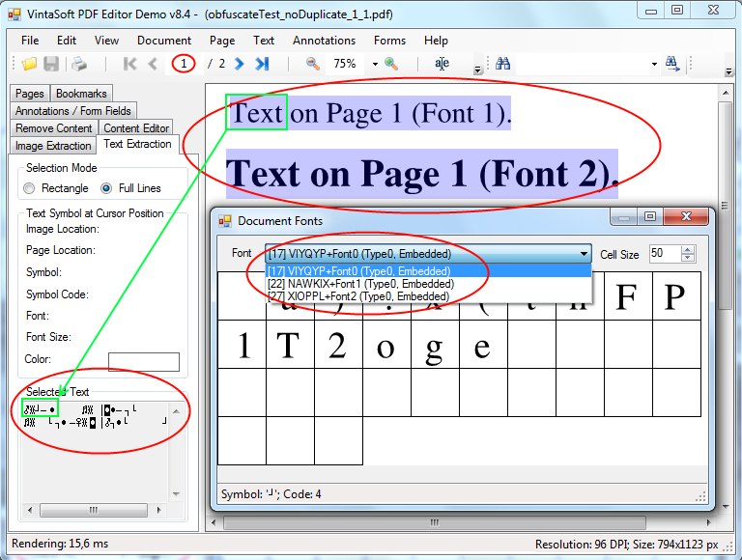Choose font [27] XIOPPL+Font2 in list
Viewport: 742px width, 560px height.
click(428, 296)
